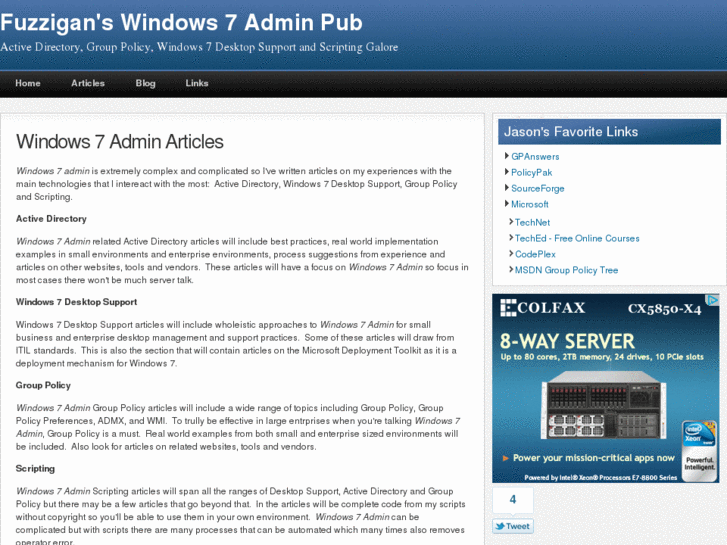This screenshot has width=727, height=545.
Task: Open the GPAnswers link
Action: (535, 157)
